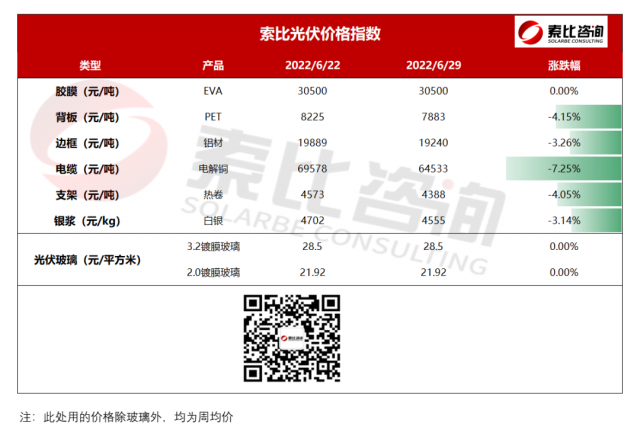Click the 电解铜 product cell
Screen dimensions: 640x439
pos(213,168)
